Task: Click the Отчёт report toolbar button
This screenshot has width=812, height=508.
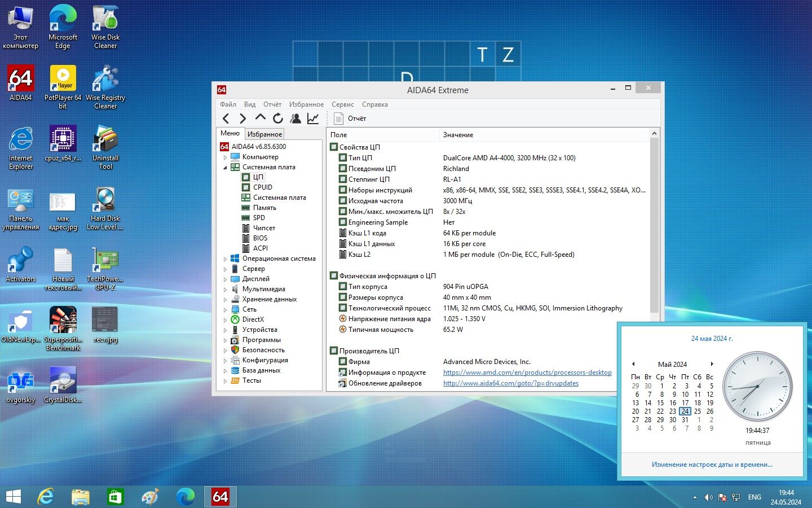Action: (x=350, y=119)
